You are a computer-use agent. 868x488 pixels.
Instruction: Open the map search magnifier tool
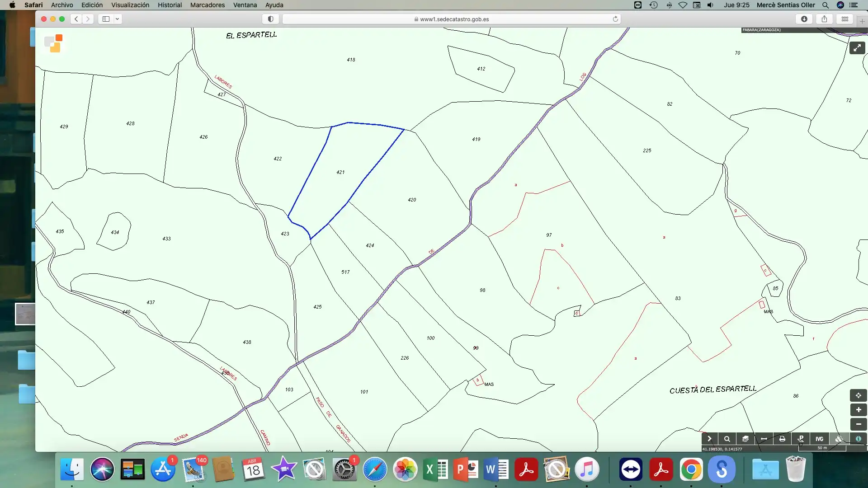(727, 439)
